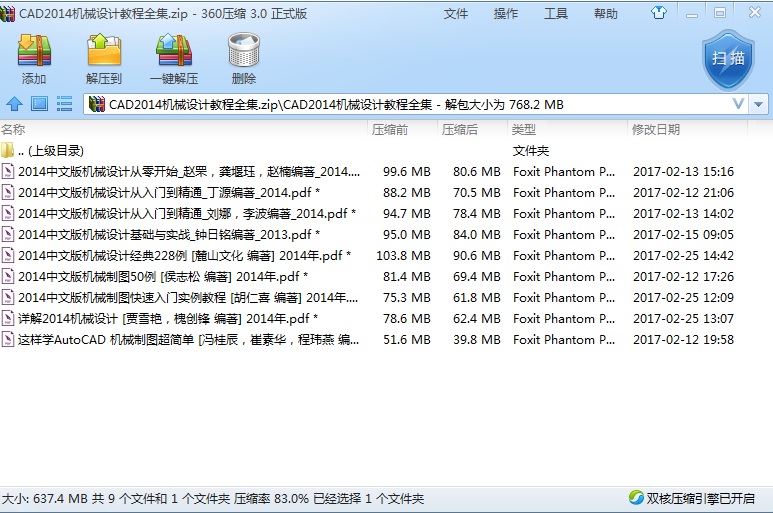Click the date 2017-02-15 09:05
The height and width of the screenshot is (513, 773).
coord(683,235)
